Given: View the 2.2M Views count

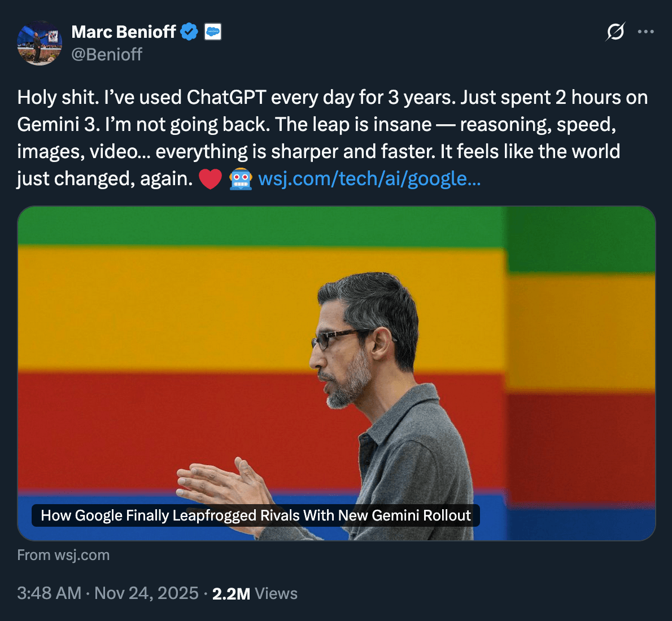Looking at the screenshot, I should coord(255,593).
